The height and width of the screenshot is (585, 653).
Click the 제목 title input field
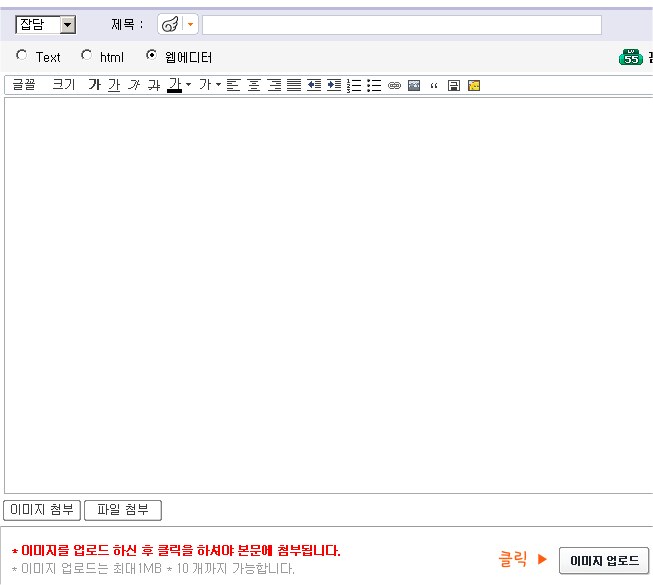click(x=402, y=25)
